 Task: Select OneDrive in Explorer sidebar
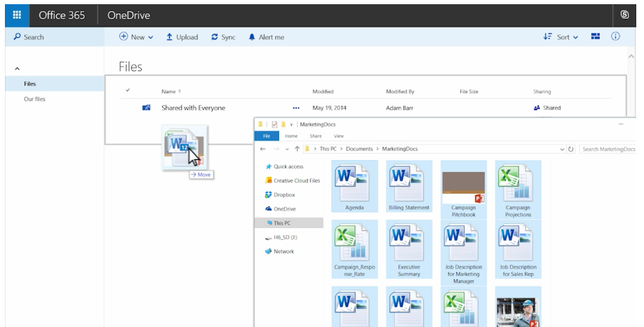pyautogui.click(x=281, y=208)
